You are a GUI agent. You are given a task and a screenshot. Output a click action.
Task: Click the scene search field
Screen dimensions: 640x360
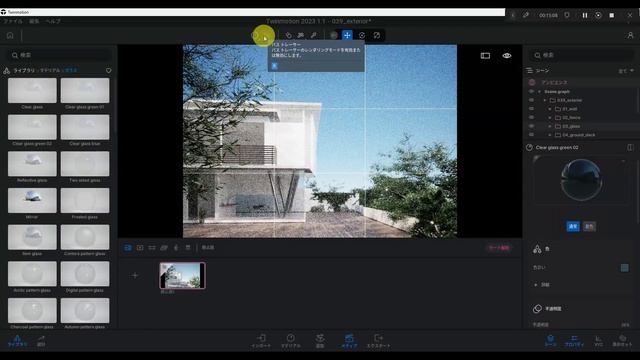point(581,55)
